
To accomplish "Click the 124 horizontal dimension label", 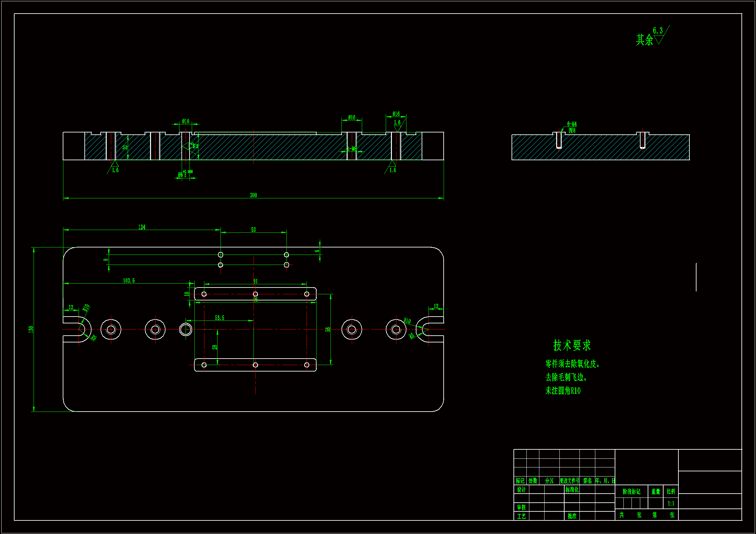I will coord(142,227).
